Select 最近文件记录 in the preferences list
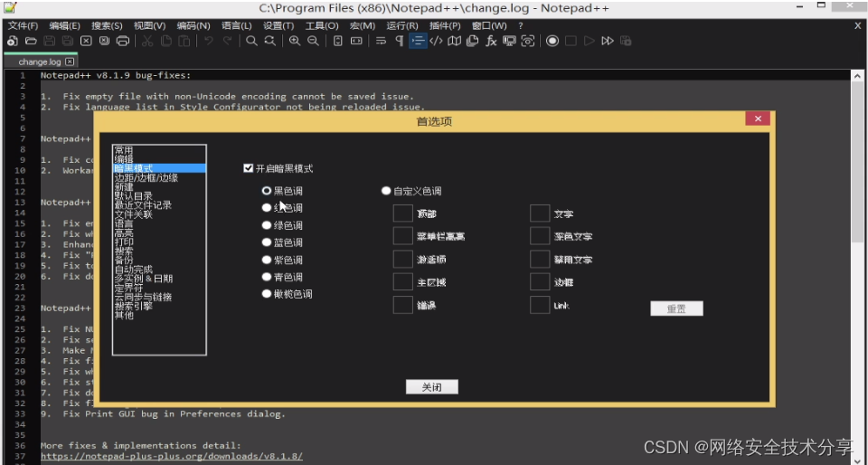The height and width of the screenshot is (465, 868). [159, 205]
